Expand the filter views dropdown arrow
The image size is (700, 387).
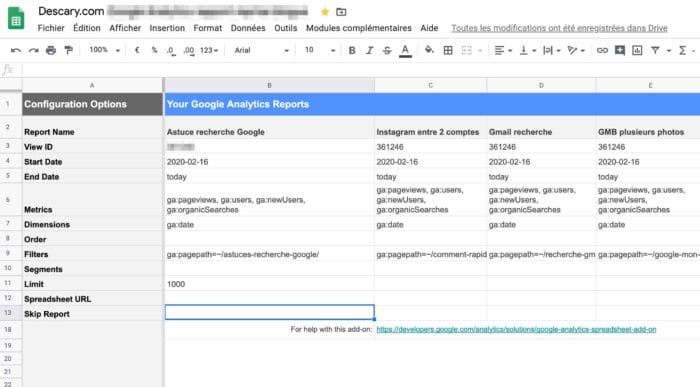(x=669, y=51)
